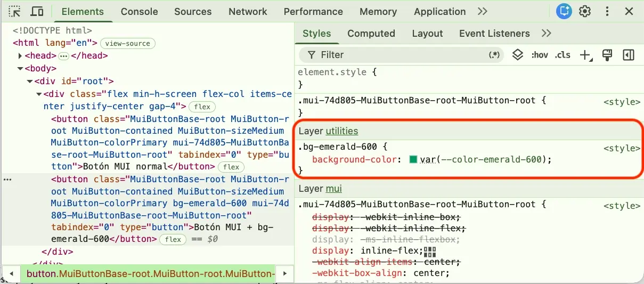644x284 pixels.
Task: Open the utilities layer link
Action: (x=342, y=131)
